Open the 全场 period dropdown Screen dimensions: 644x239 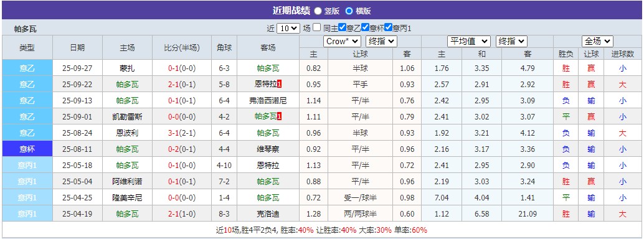tap(597, 41)
